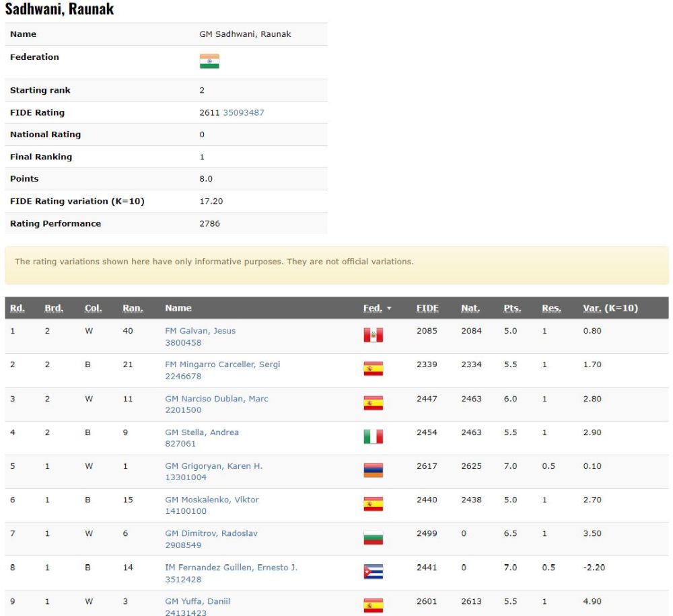Click the Bulgaria flag for Dimitrov, Radoslav
The height and width of the screenshot is (616, 673).
tap(373, 537)
